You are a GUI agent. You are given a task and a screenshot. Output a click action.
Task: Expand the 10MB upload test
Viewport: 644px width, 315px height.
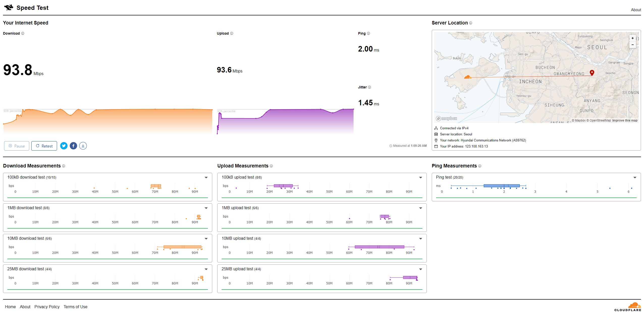[420, 239]
